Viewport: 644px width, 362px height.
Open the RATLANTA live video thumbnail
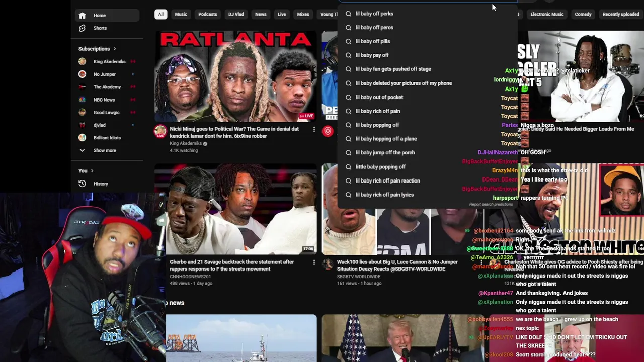pyautogui.click(x=235, y=76)
